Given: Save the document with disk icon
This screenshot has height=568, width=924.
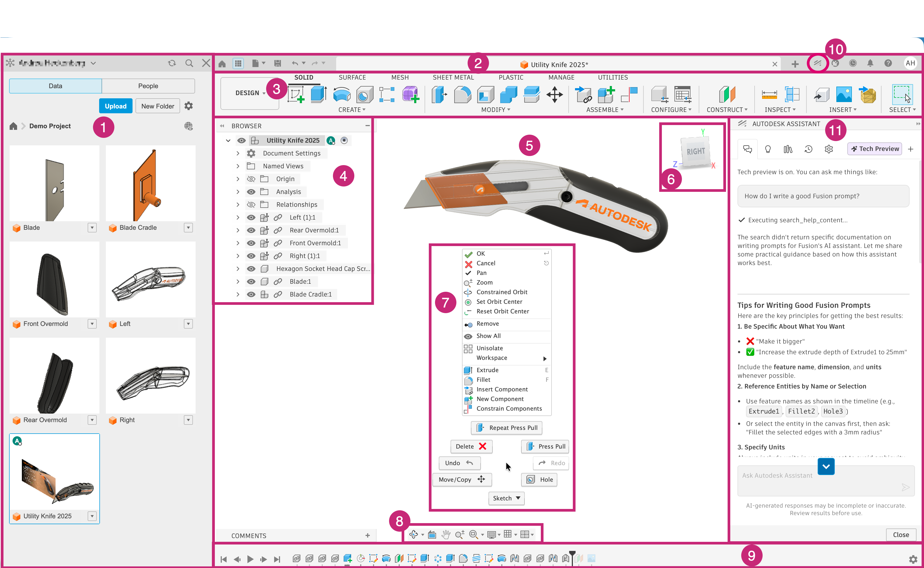Looking at the screenshot, I should [277, 63].
